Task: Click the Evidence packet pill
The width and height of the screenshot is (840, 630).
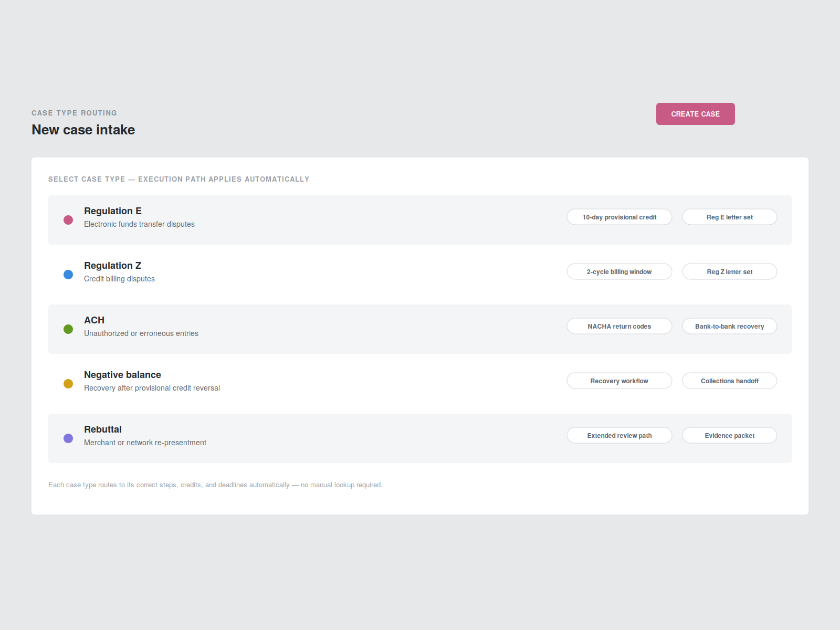Action: tap(730, 435)
